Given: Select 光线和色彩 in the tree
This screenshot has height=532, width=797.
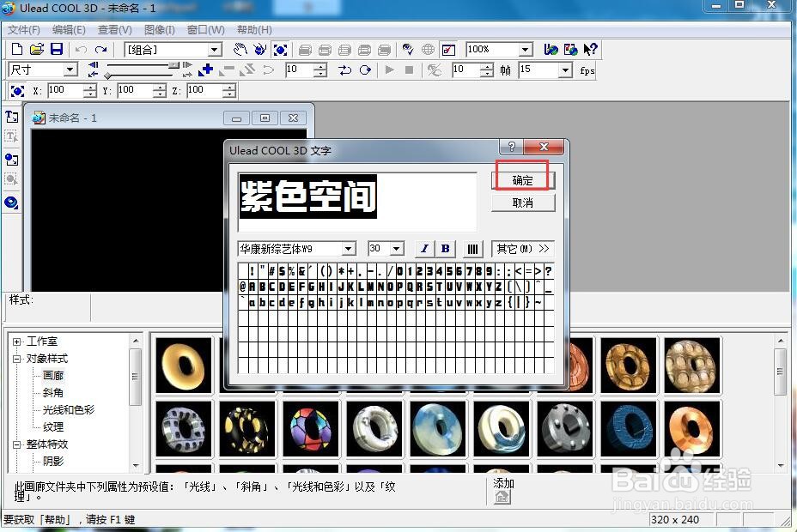Looking at the screenshot, I should tap(69, 409).
